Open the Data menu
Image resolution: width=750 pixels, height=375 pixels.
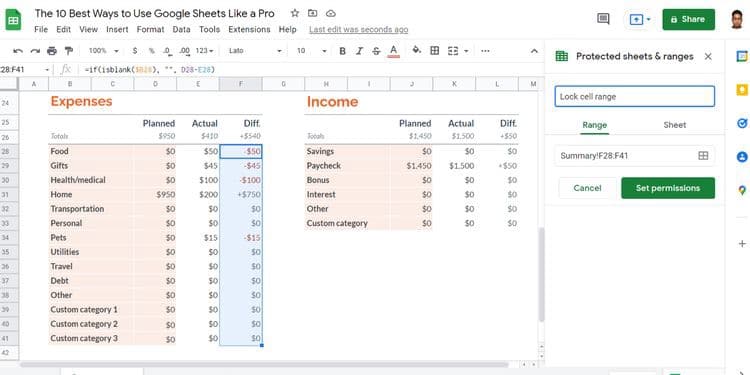181,29
